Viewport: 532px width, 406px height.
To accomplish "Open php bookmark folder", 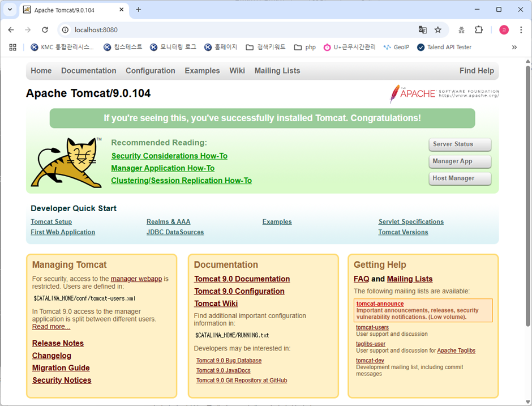I will pyautogui.click(x=304, y=47).
